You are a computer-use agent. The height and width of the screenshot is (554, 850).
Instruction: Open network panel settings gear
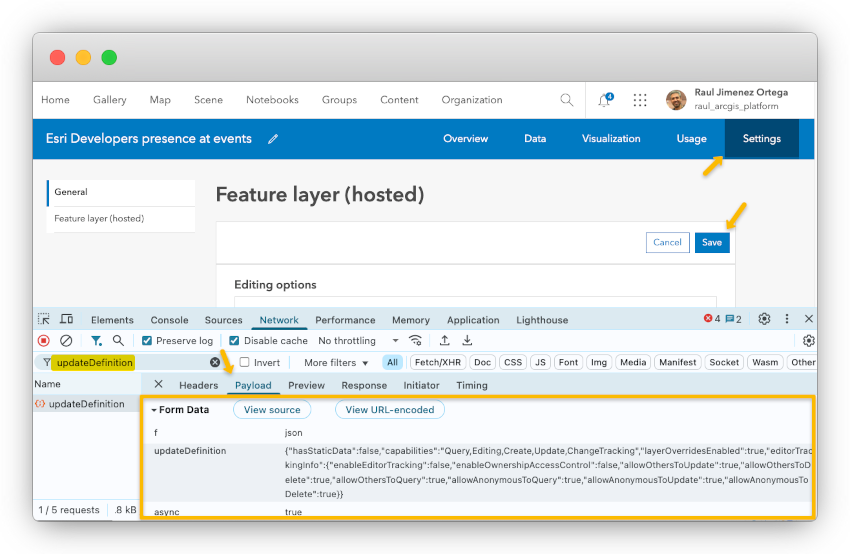coord(808,340)
